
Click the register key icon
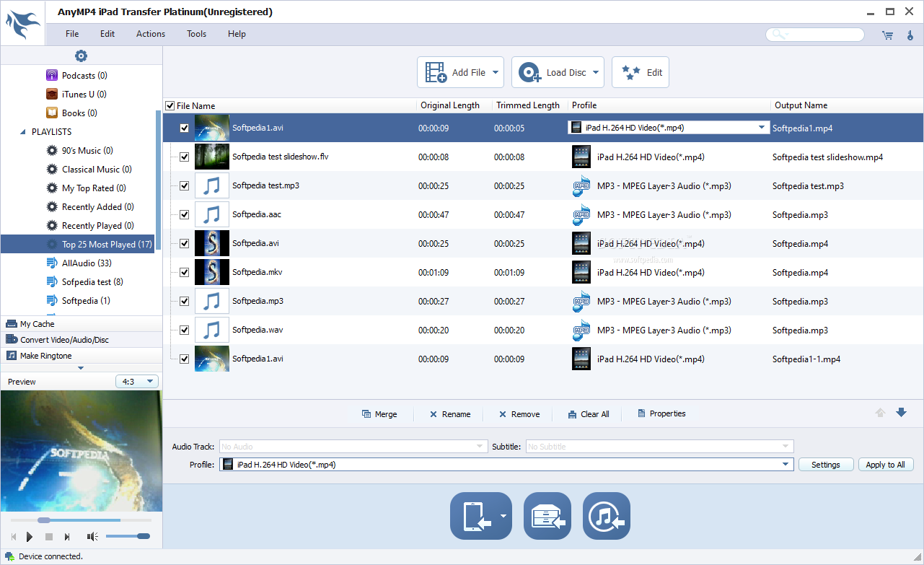910,35
